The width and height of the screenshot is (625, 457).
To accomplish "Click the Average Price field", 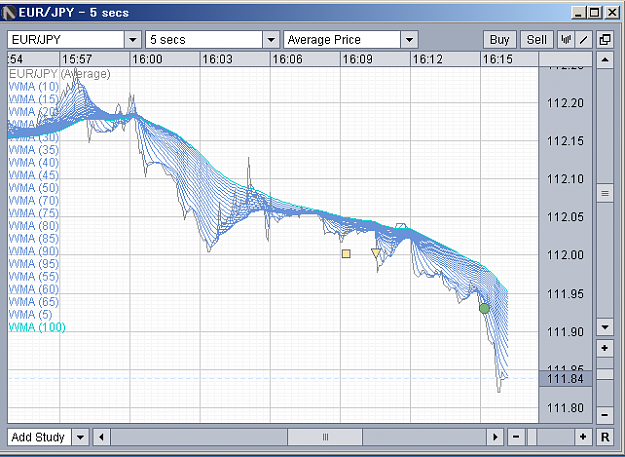I will (x=342, y=39).
